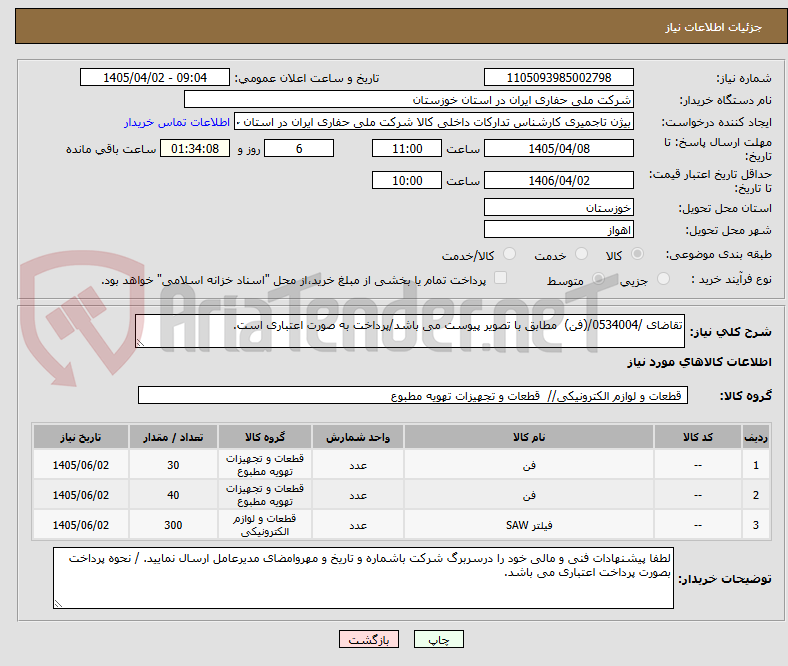Click the گروه کالا field
The height and width of the screenshot is (666, 788).
pos(413,396)
